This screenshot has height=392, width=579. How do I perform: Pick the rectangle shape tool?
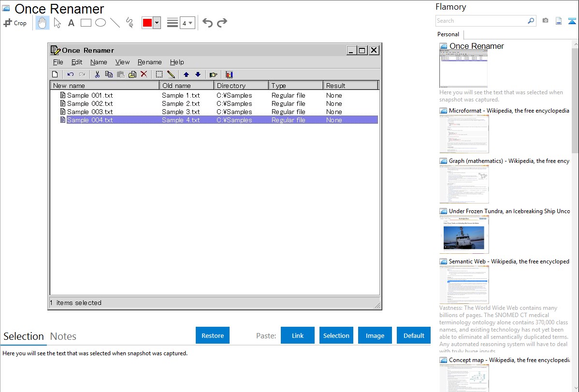pos(86,23)
